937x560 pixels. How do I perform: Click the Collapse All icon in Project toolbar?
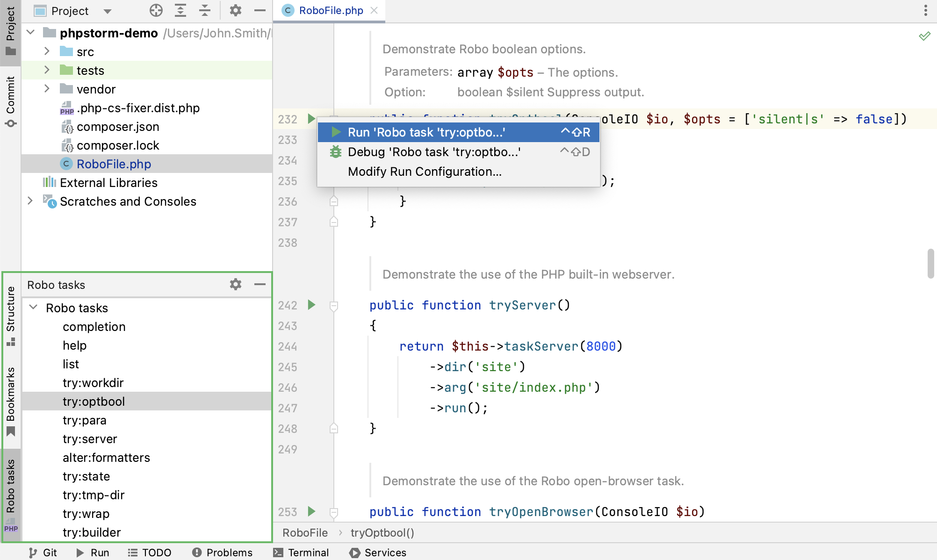(205, 10)
